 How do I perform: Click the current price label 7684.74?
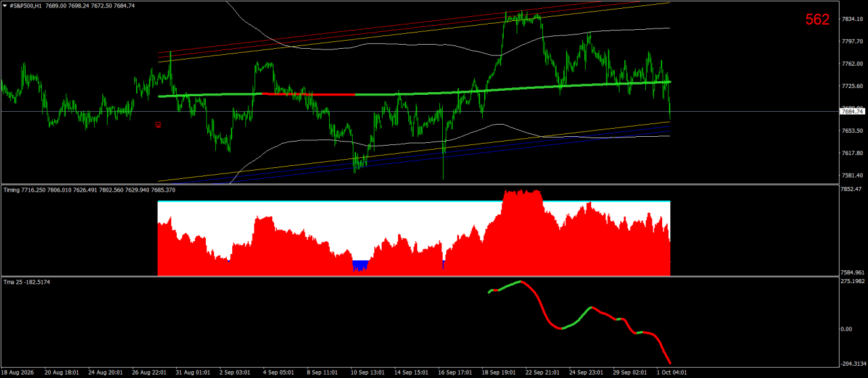pos(852,112)
